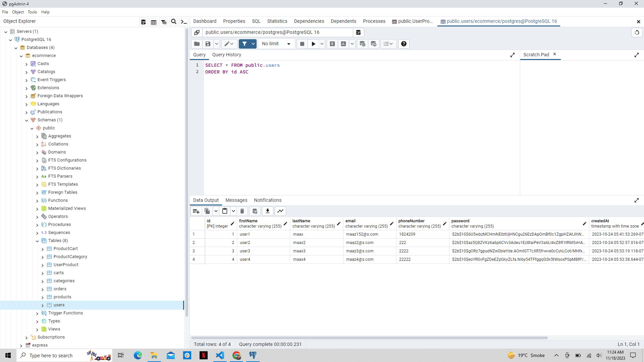Toggle the Filter button in query toolbar

pyautogui.click(x=245, y=44)
